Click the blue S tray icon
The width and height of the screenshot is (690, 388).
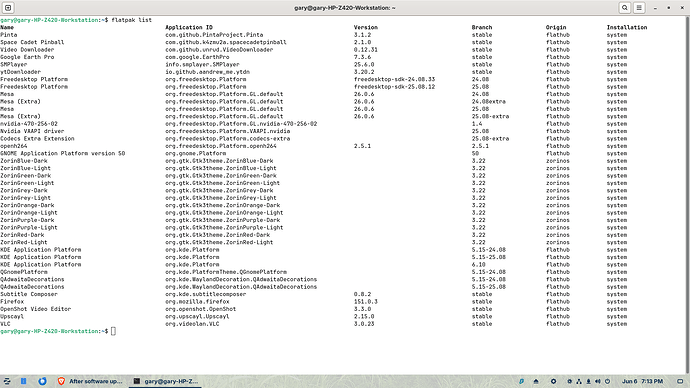521,381
